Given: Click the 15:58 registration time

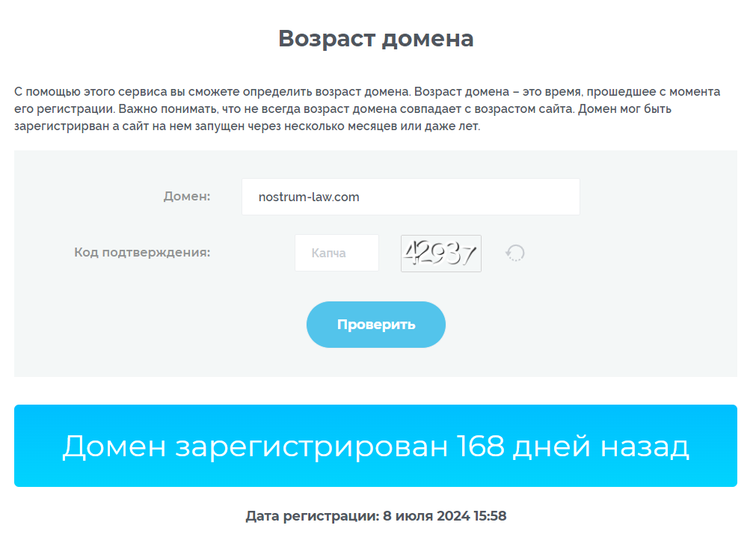Looking at the screenshot, I should pos(490,516).
